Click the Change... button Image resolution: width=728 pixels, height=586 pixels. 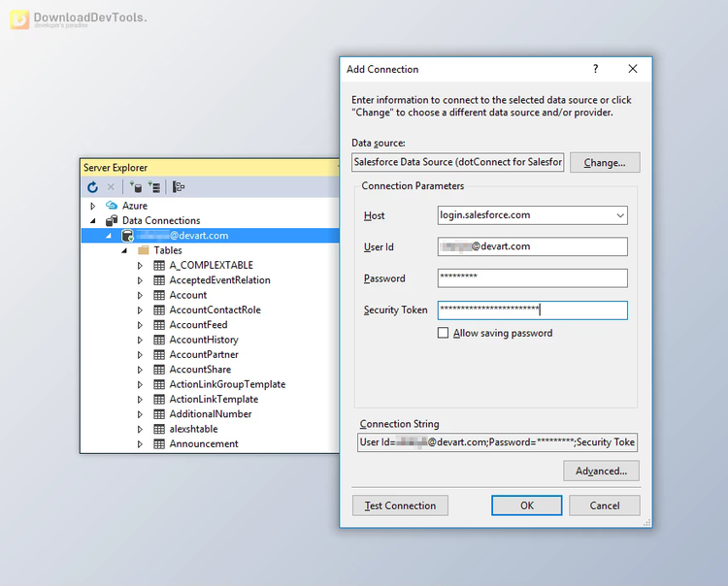point(605,162)
